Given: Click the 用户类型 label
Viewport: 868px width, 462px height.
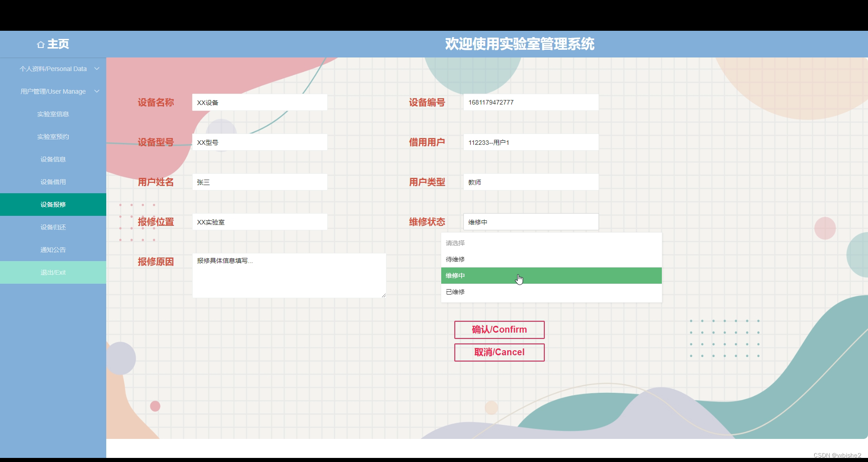Looking at the screenshot, I should pos(427,182).
